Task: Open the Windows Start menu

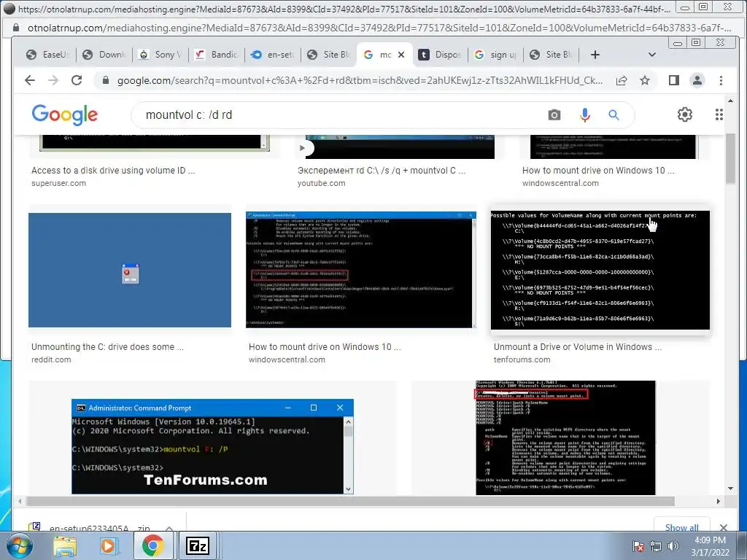Action: point(19,545)
